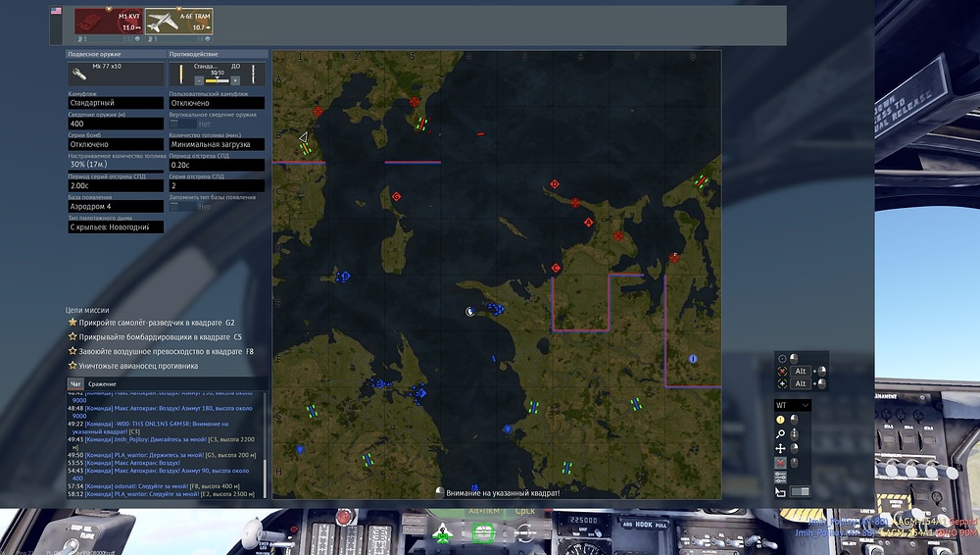Image resolution: width=980 pixels, height=555 pixels.
Task: Click objective Уничтожьте авианосец противника
Action: (138, 366)
